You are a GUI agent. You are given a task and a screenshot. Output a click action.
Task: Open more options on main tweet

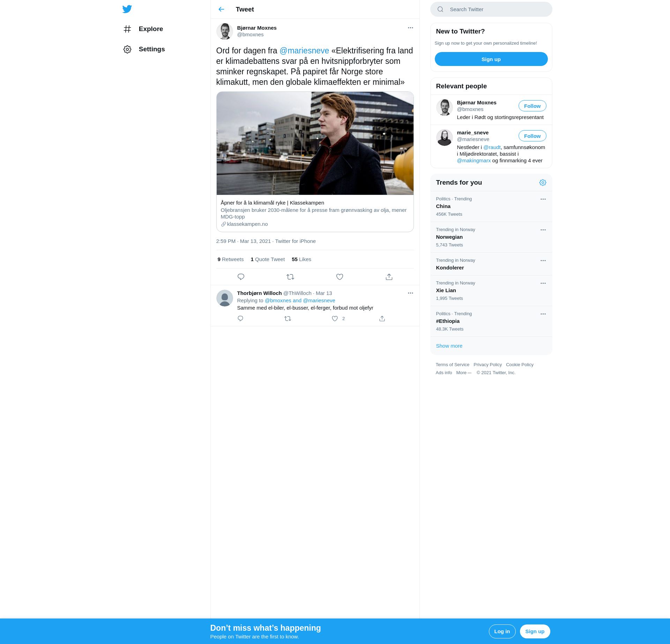[410, 28]
